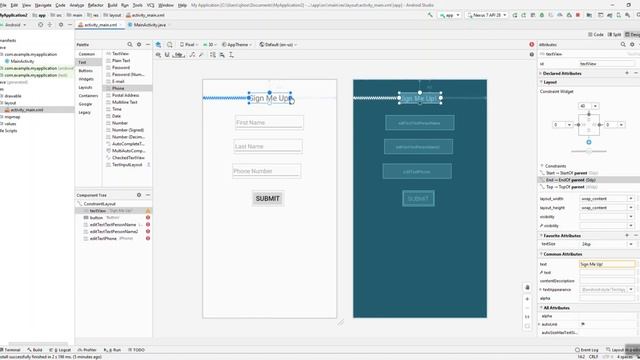This screenshot has width=640, height=360.
Task: Open the API 30 version dropdown
Action: (x=210, y=44)
